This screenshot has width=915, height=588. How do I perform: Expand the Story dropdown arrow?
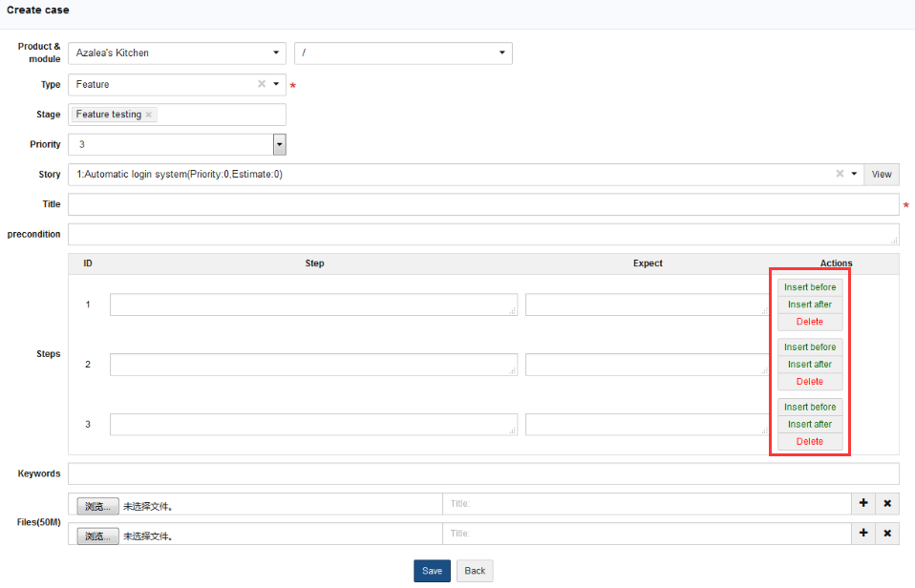854,174
